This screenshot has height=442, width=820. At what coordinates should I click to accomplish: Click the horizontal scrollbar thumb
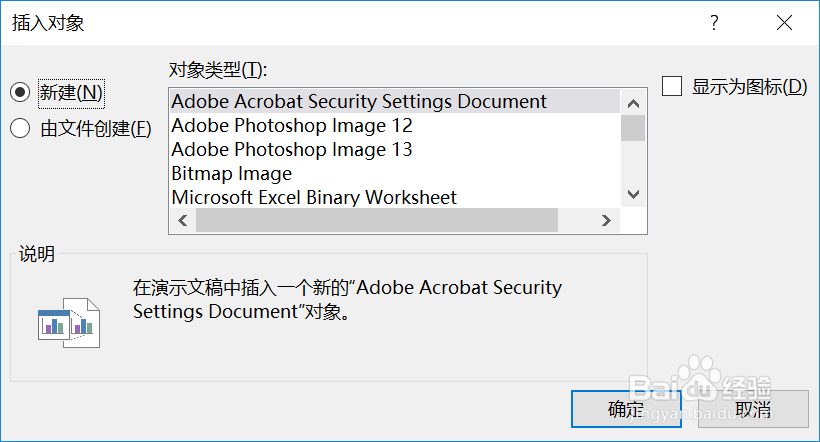click(x=377, y=220)
